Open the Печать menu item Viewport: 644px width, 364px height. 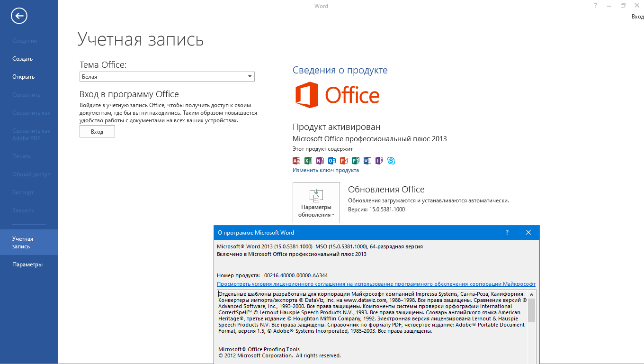pos(21,156)
